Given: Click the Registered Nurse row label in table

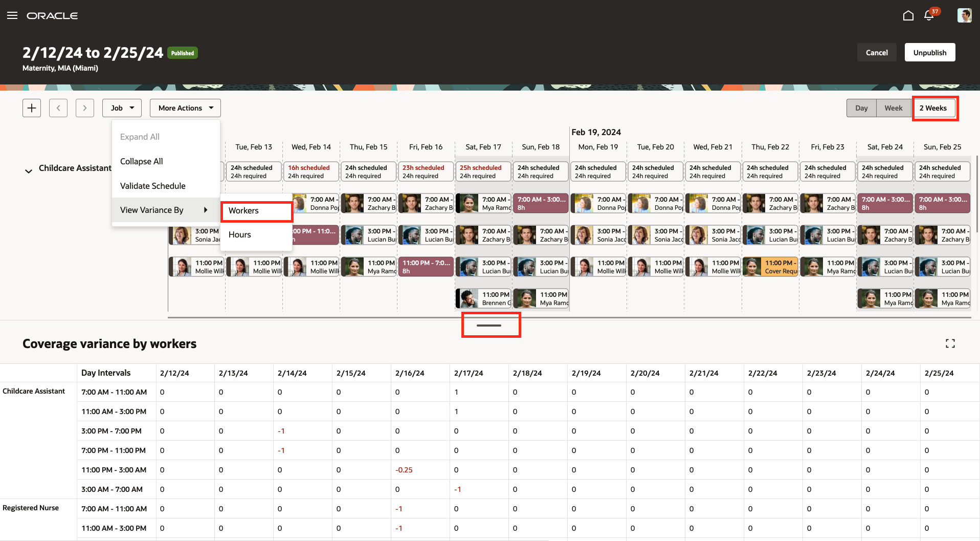Looking at the screenshot, I should (x=31, y=508).
